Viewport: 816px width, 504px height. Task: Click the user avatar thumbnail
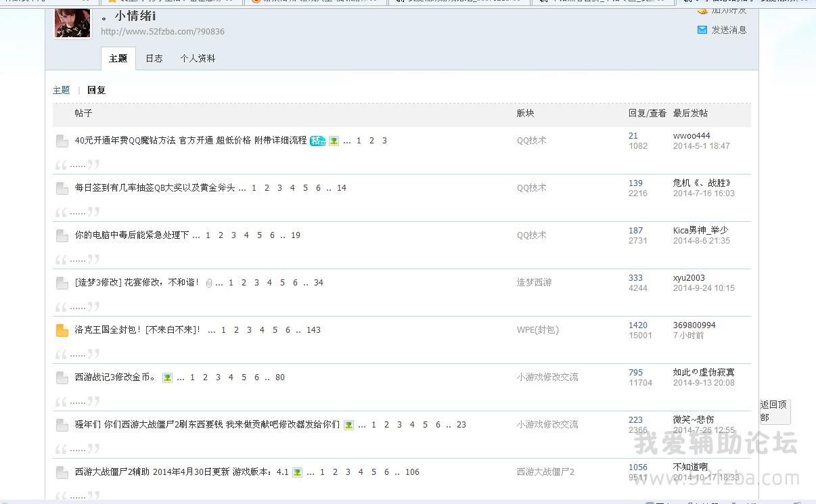pyautogui.click(x=72, y=22)
